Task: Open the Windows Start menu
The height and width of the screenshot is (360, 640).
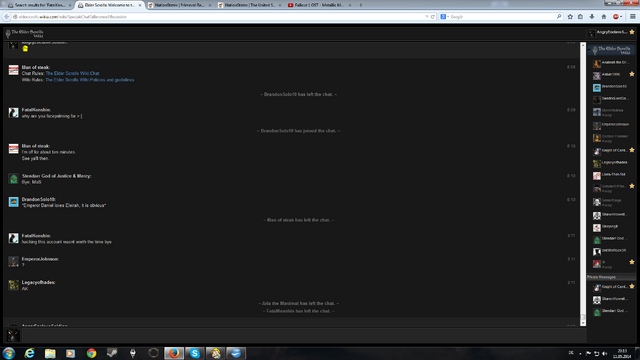Action: tap(9, 353)
